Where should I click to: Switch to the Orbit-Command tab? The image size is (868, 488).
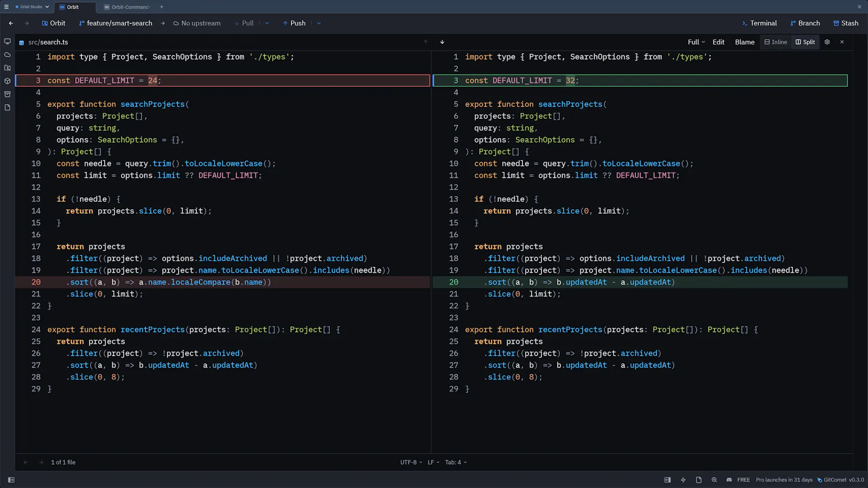pos(126,7)
